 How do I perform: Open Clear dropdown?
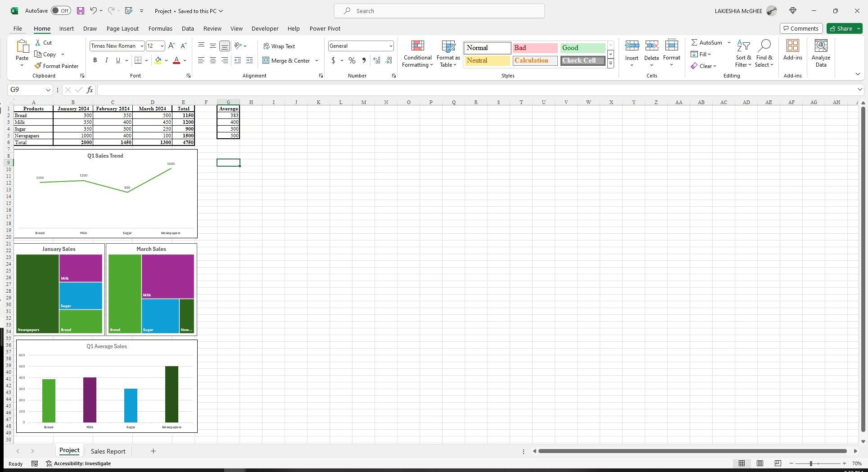coord(704,66)
